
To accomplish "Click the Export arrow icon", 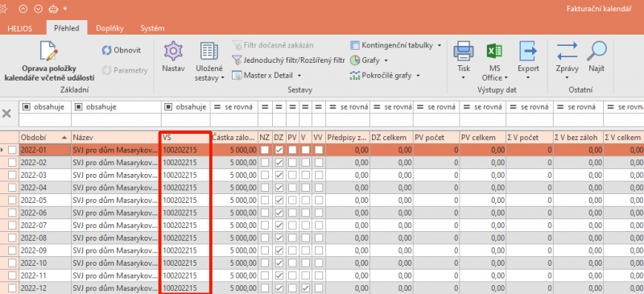I will (528, 51).
